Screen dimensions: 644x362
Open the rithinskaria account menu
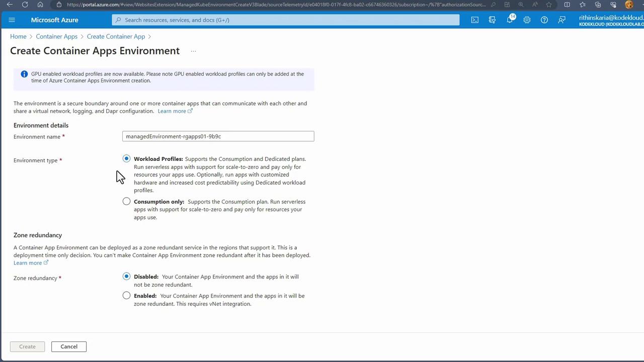[x=611, y=20]
